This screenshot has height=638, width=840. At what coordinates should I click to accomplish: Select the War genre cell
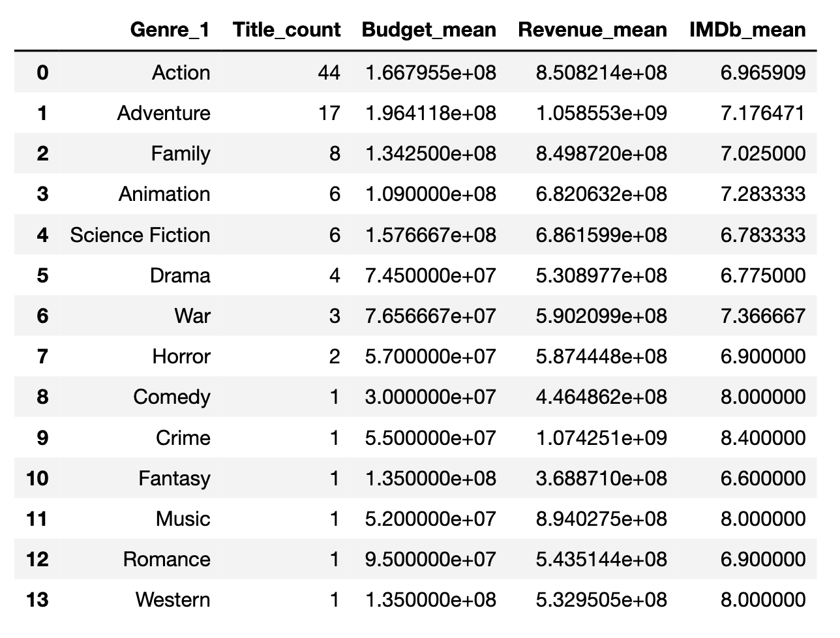(x=192, y=316)
